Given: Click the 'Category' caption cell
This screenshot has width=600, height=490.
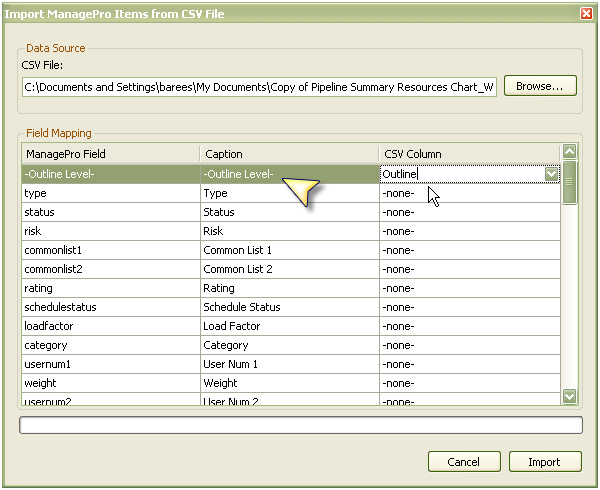Looking at the screenshot, I should [x=290, y=345].
